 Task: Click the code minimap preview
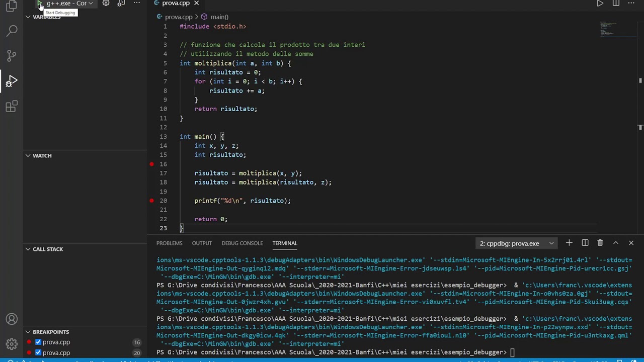[x=618, y=29]
